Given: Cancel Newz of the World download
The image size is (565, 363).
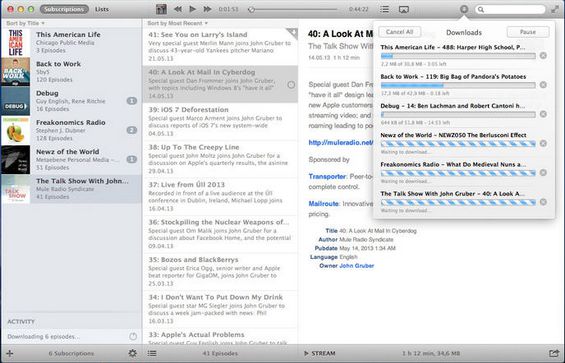Looking at the screenshot, I should [x=543, y=143].
